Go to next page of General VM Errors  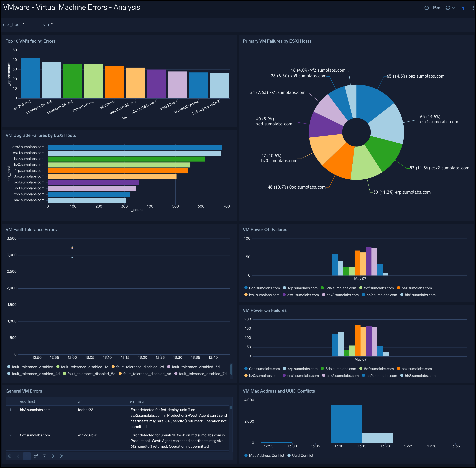pyautogui.click(x=53, y=456)
